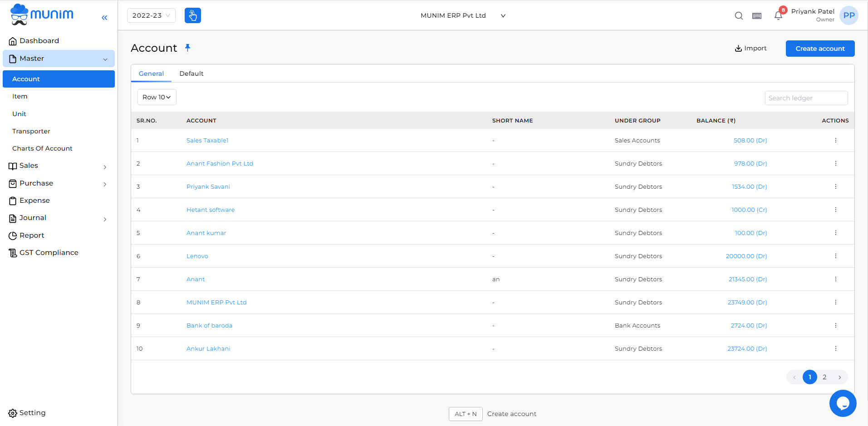Expand the Journal menu
Viewport: 868px width, 426px height.
[59, 218]
